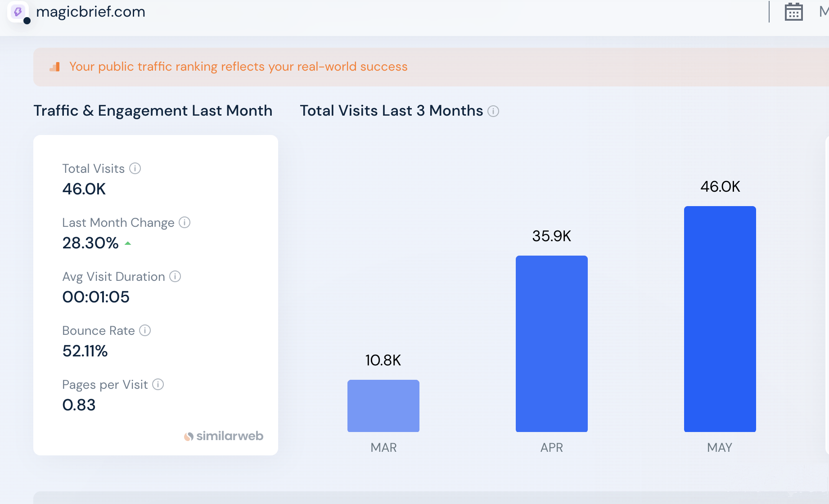Click the Last Month Change info icon

pos(185,222)
